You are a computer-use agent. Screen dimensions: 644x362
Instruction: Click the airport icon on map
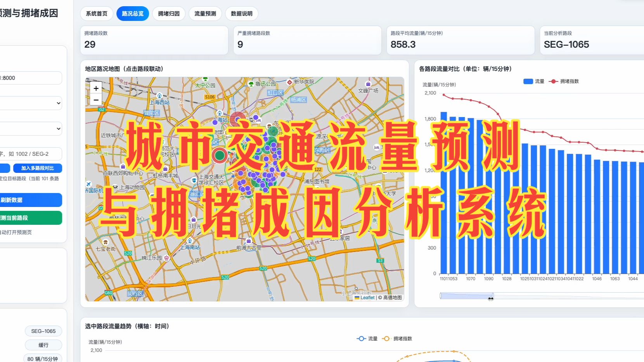click(x=88, y=184)
